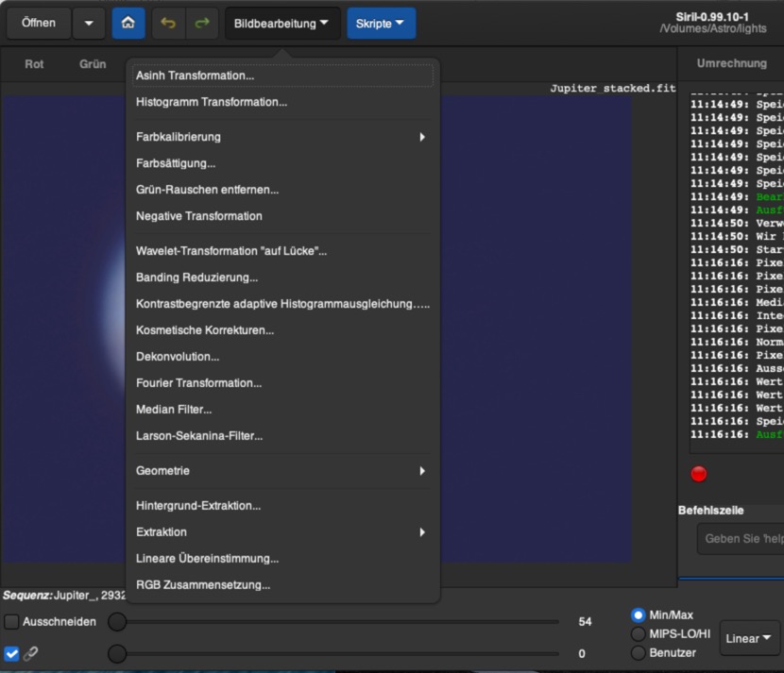Select the Benutzer radio option

(639, 652)
